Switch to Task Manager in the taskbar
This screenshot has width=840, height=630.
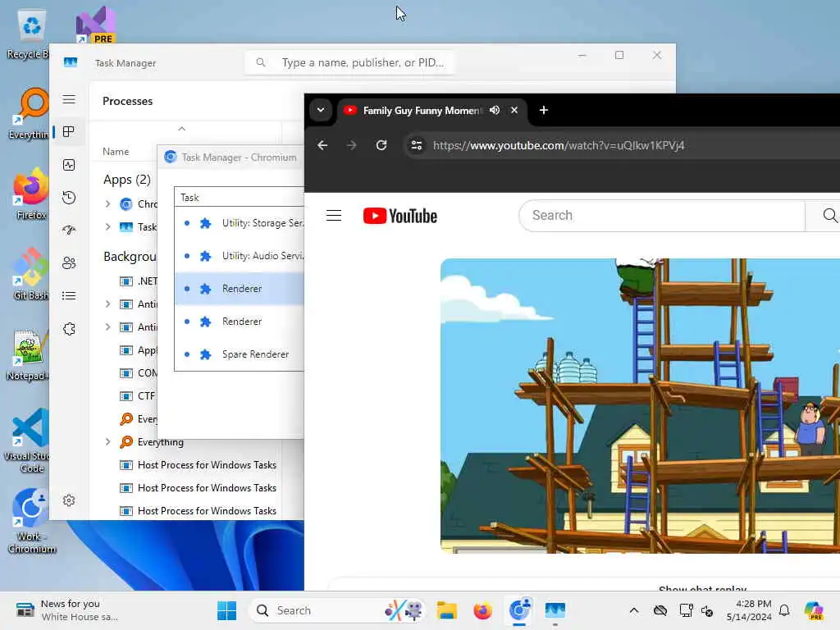(x=555, y=610)
